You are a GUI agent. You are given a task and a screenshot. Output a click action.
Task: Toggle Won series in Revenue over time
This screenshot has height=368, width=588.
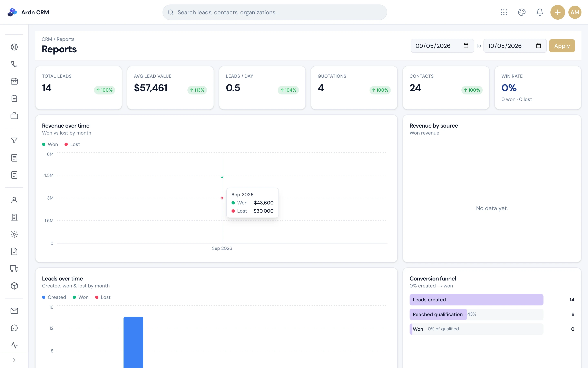click(50, 144)
